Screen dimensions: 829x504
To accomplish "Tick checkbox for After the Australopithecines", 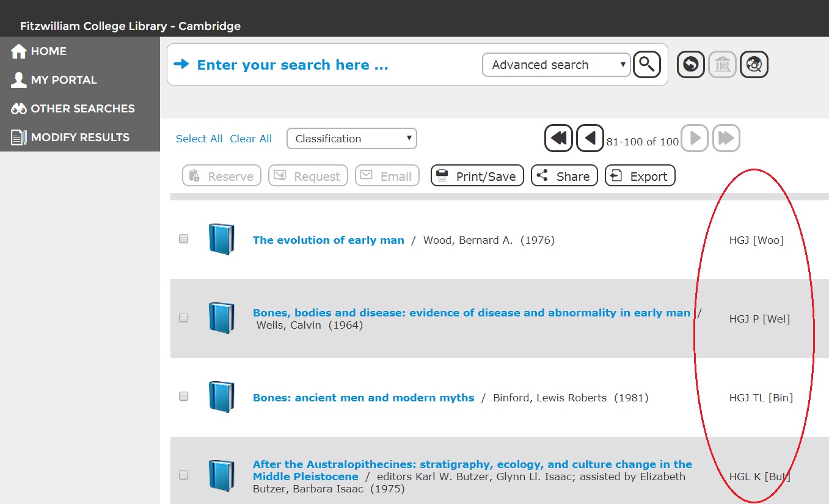I will point(183,475).
